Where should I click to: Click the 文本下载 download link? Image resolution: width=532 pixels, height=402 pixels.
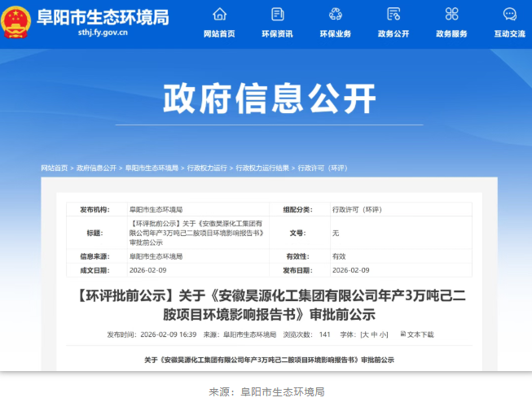(420, 334)
